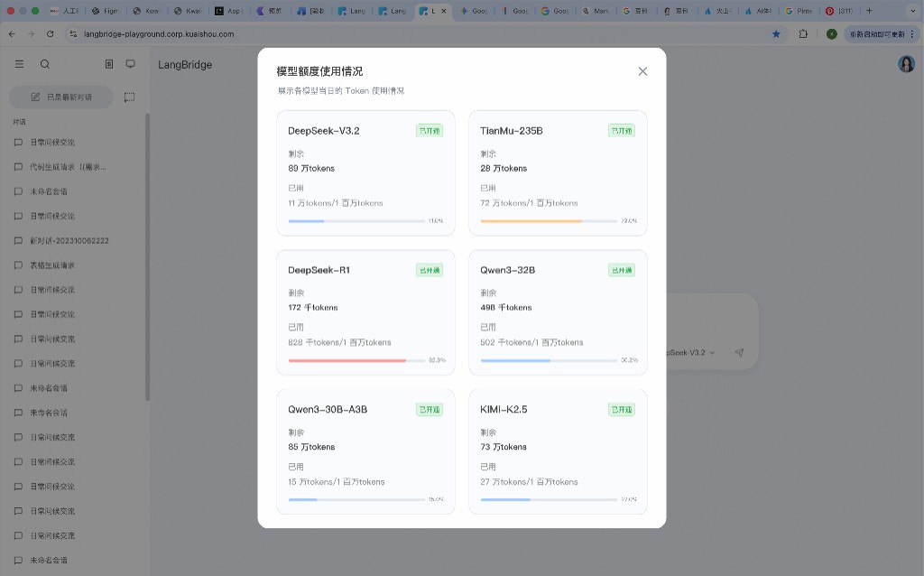The image size is (924, 576).
Task: Click the sidebar conversation list scrollbar
Action: point(147,257)
